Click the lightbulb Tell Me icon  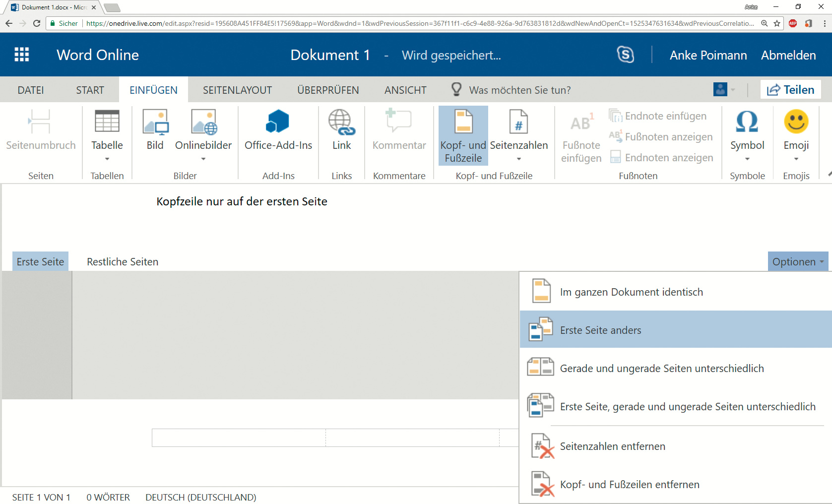456,89
